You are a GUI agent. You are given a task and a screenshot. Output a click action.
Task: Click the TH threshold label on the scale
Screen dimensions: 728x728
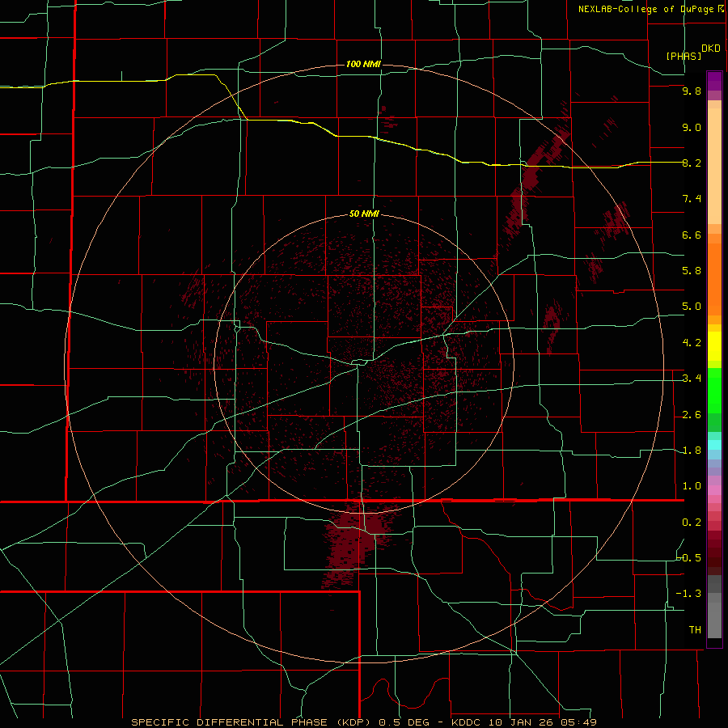click(x=695, y=630)
